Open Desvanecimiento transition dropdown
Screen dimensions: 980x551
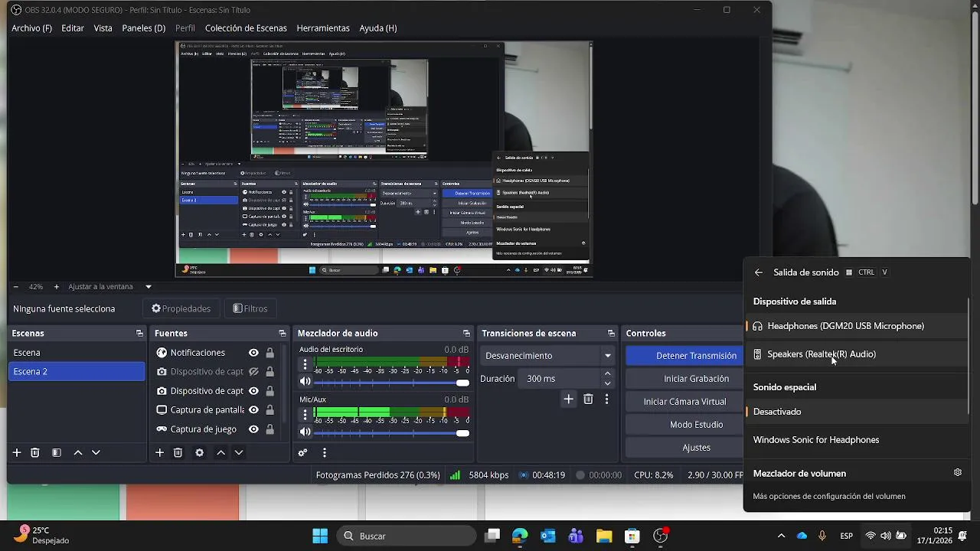point(548,355)
